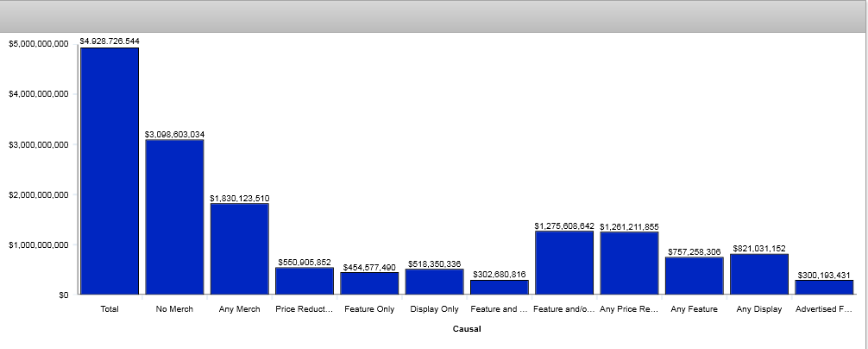Click the Causal axis title
Viewport: 868px width, 349px height.
click(466, 329)
